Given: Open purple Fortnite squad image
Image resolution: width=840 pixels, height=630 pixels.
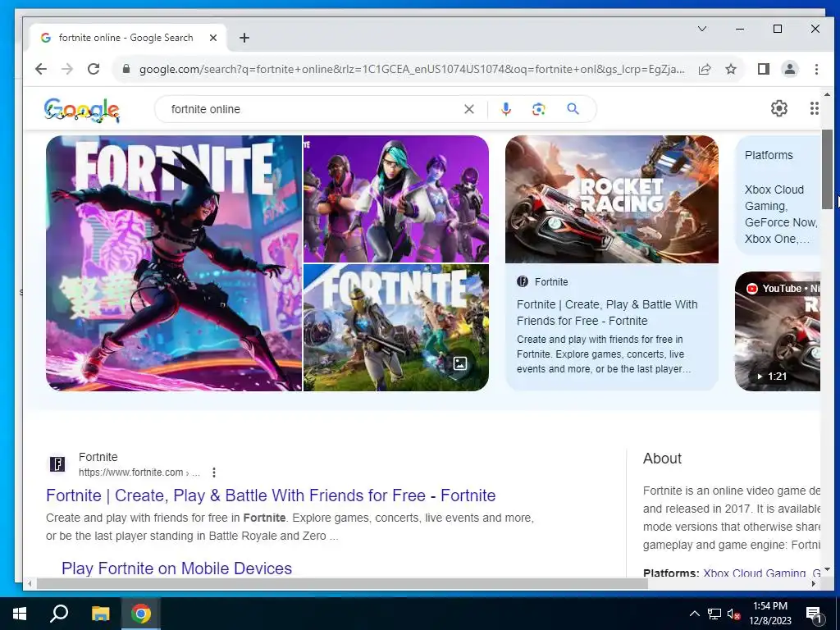Looking at the screenshot, I should click(396, 199).
